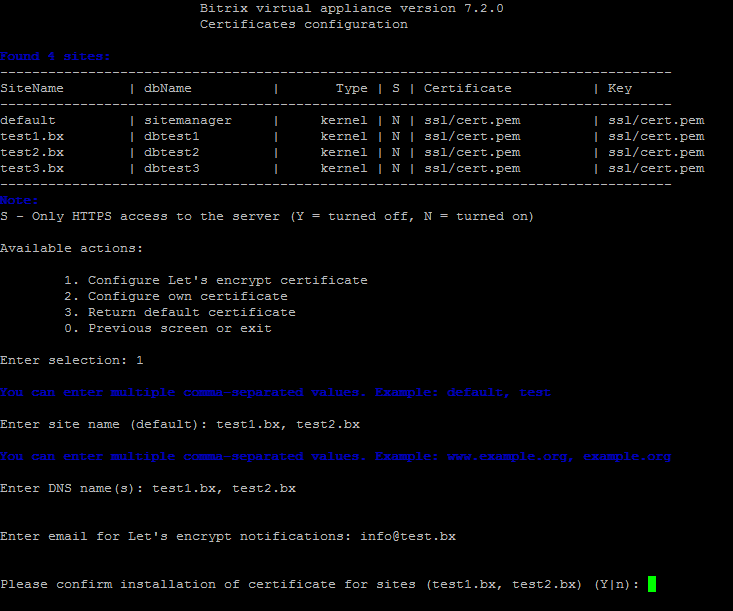This screenshot has height=611, width=733.
Task: Click the 'SiteName' column header
Action: tap(32, 88)
